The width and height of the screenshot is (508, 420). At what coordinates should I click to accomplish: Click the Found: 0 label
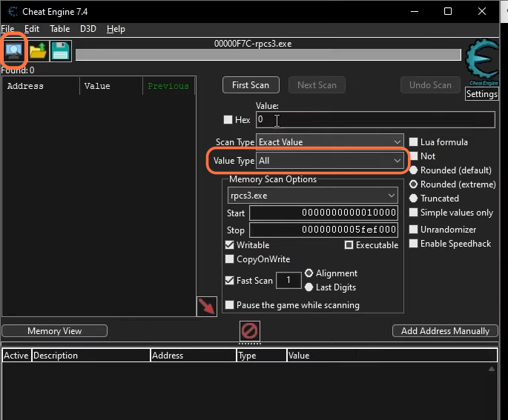pos(18,70)
